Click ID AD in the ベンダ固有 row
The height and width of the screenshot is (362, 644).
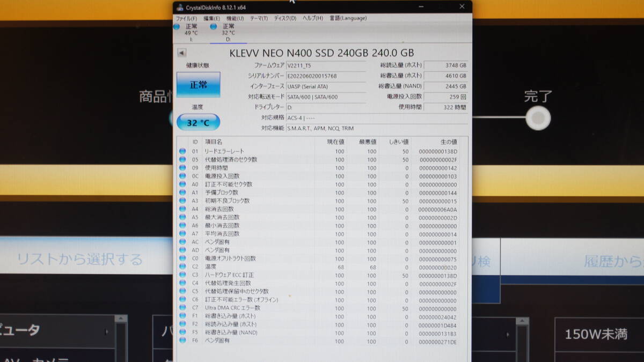[x=195, y=250]
